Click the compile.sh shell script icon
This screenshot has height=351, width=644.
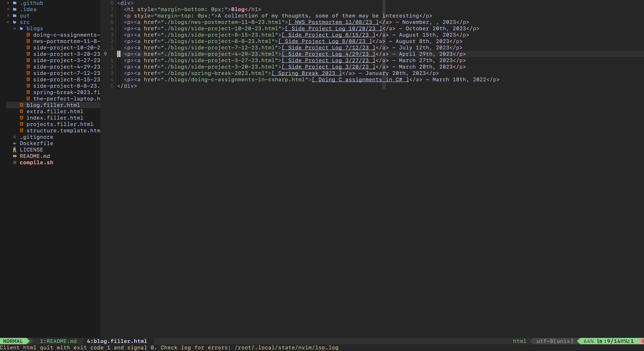tap(15, 163)
